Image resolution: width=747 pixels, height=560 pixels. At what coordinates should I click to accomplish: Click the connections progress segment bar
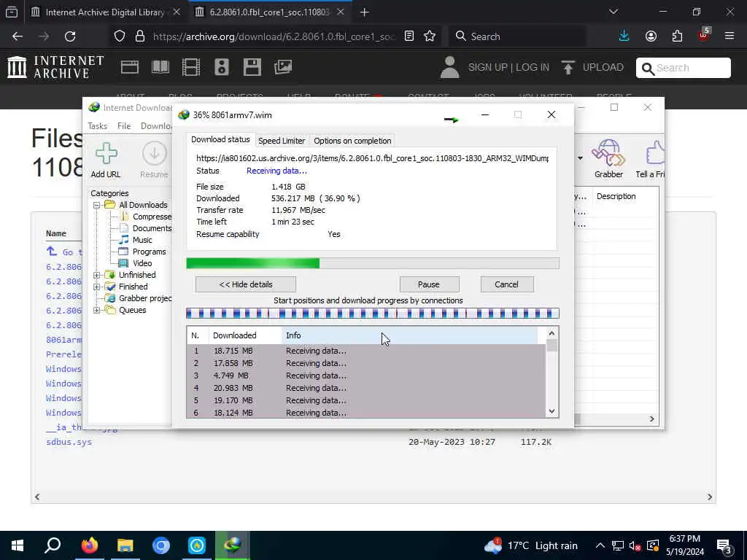(373, 314)
